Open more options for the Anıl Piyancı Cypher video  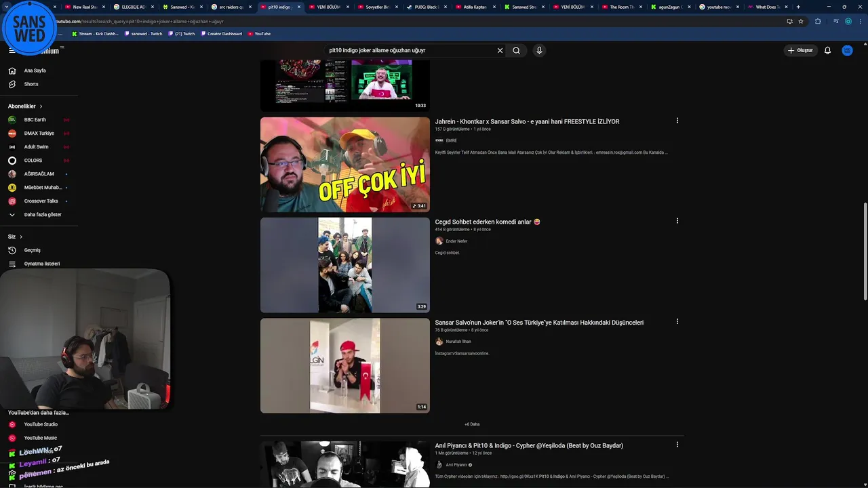click(x=677, y=445)
